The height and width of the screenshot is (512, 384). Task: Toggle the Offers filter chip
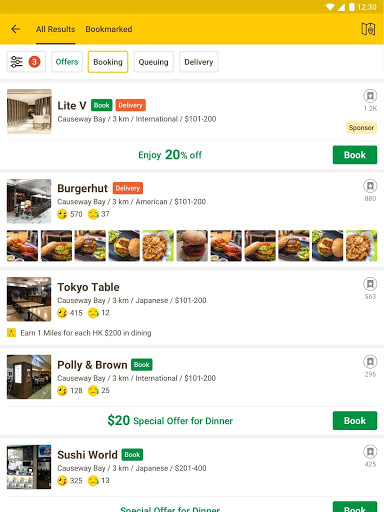[67, 62]
